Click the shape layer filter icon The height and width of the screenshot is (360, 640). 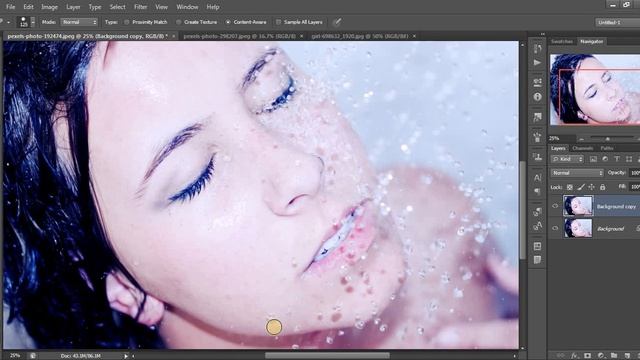point(629,159)
